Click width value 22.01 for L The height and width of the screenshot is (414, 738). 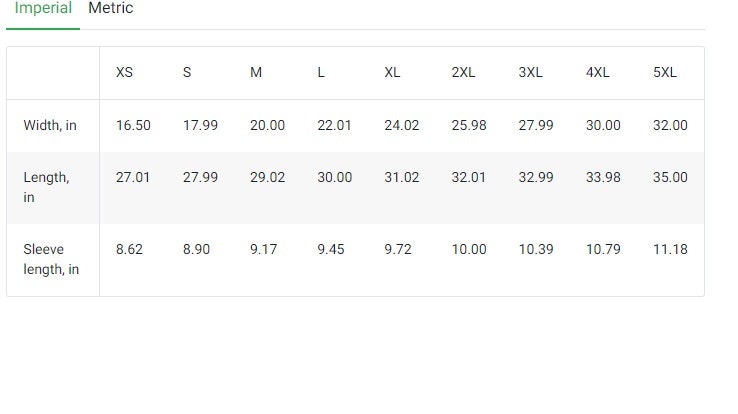tap(334, 125)
